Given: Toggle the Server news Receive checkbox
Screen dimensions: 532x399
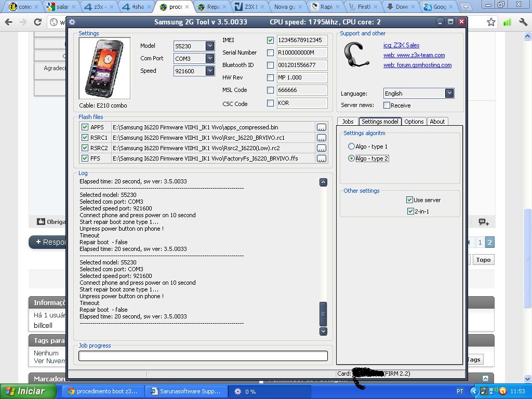Looking at the screenshot, I should coord(387,105).
